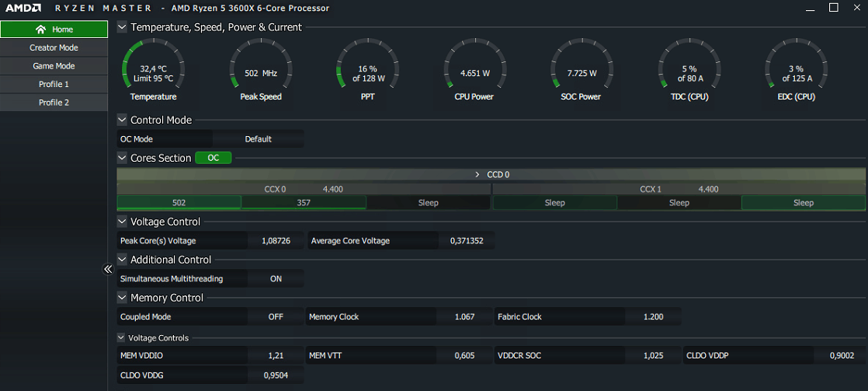
Task: Expand the CCD 0 chevron row
Action: 477,175
